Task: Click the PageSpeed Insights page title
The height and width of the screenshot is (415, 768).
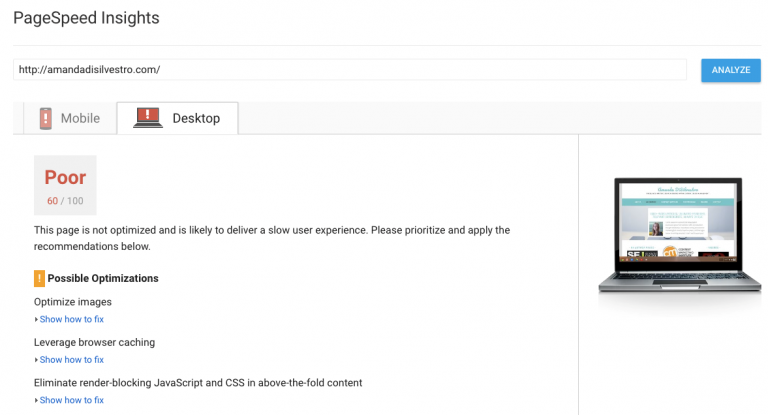Action: pos(86,18)
